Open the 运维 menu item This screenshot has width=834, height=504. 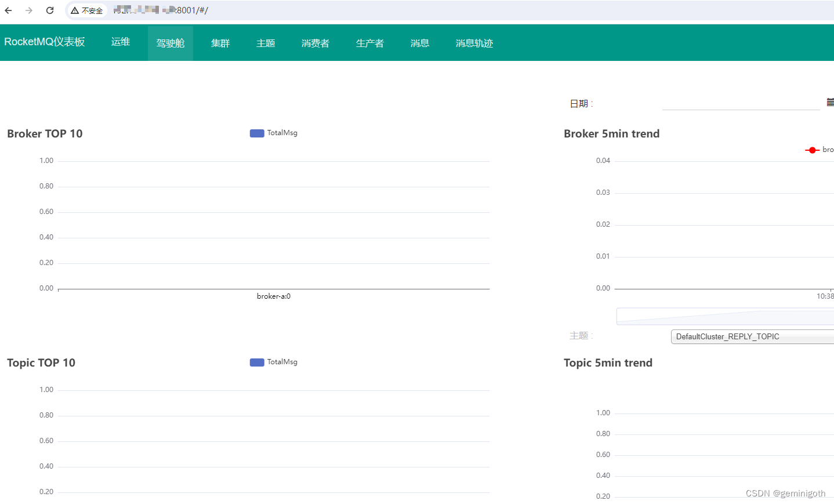121,42
